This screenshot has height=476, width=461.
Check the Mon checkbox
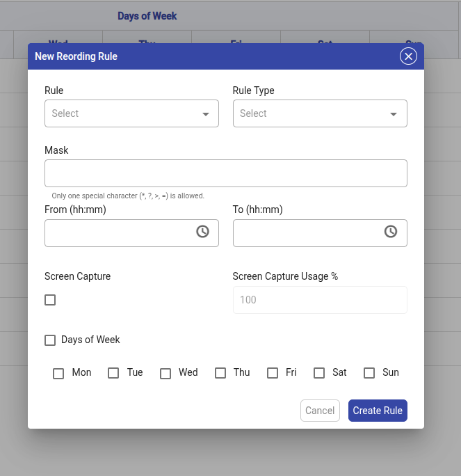click(x=59, y=373)
